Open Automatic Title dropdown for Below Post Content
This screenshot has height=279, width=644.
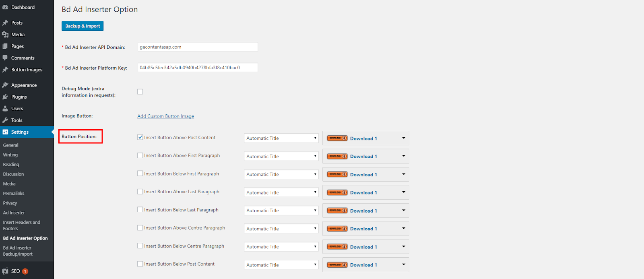(x=281, y=265)
